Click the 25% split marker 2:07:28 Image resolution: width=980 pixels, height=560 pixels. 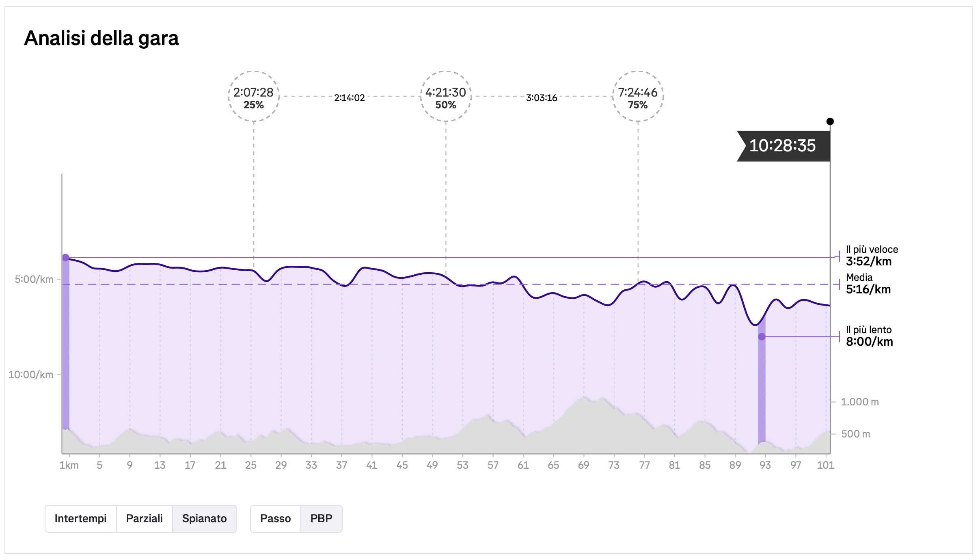tap(254, 97)
